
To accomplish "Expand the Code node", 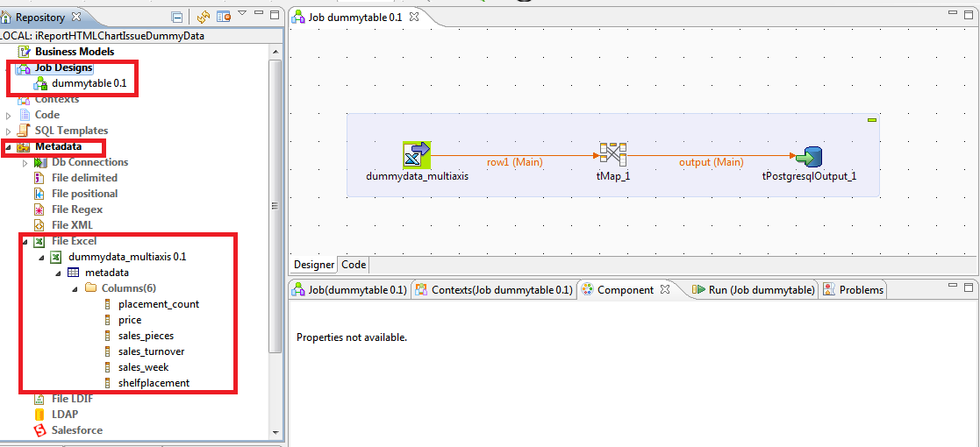I will (x=8, y=115).
